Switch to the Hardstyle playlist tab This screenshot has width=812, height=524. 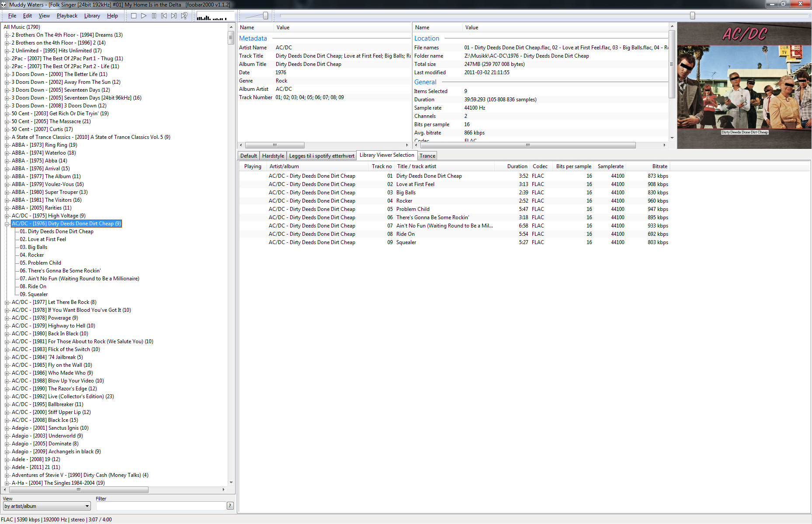(273, 156)
